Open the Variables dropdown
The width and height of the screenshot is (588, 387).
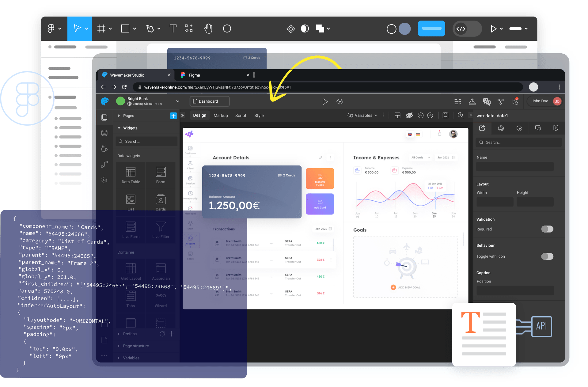click(x=362, y=116)
